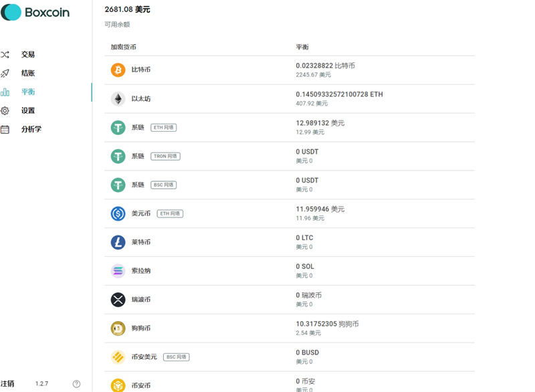Click the 407.92 美元 value

312,104
